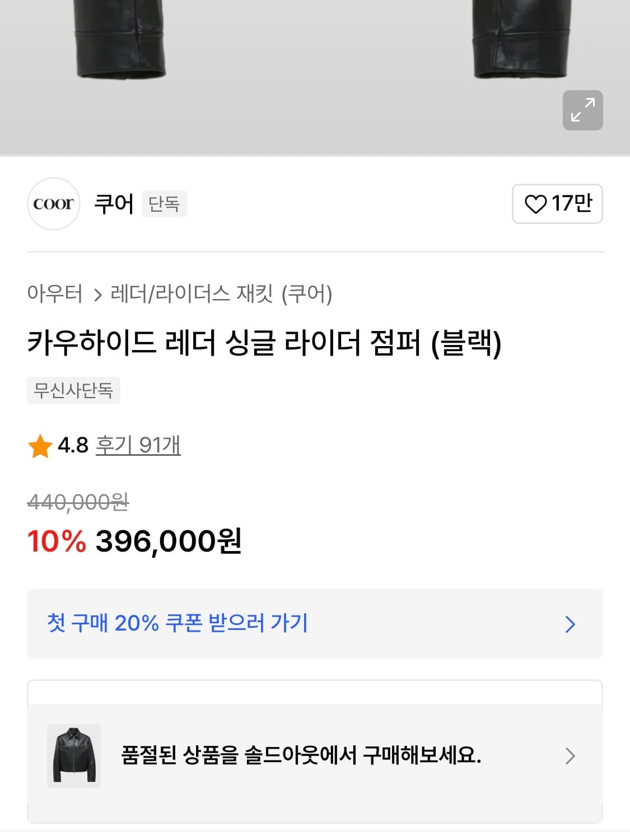This screenshot has height=840, width=630.
Task: Click the orange star rating icon
Action: [40, 446]
